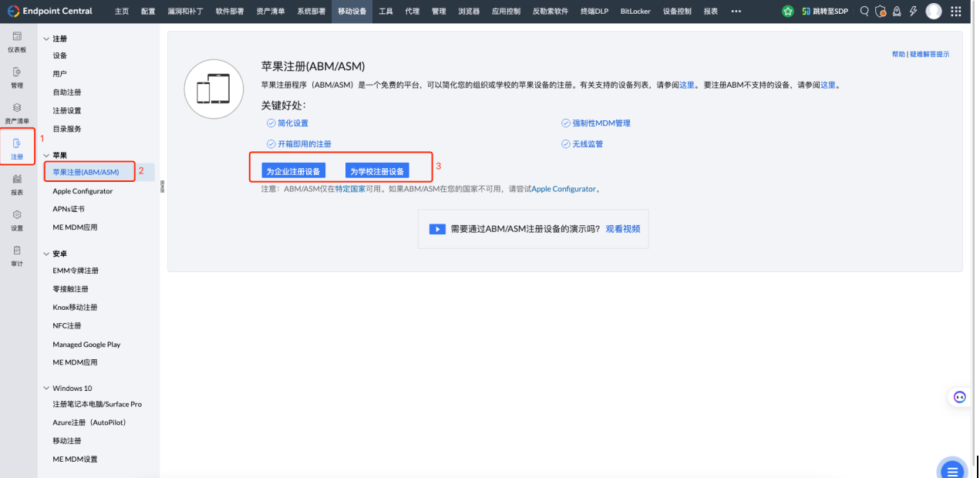
Task: Click 为学校注册设备 button
Action: (377, 171)
